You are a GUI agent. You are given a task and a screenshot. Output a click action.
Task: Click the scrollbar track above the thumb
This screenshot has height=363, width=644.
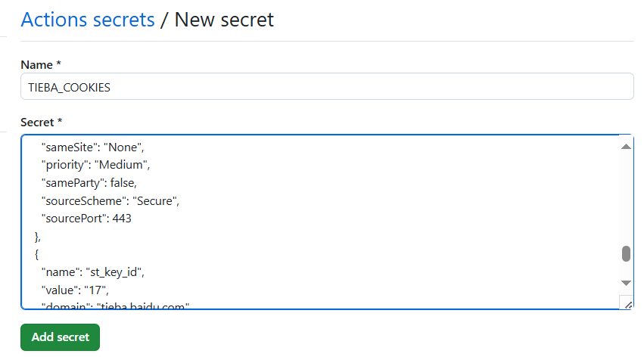(x=626, y=199)
